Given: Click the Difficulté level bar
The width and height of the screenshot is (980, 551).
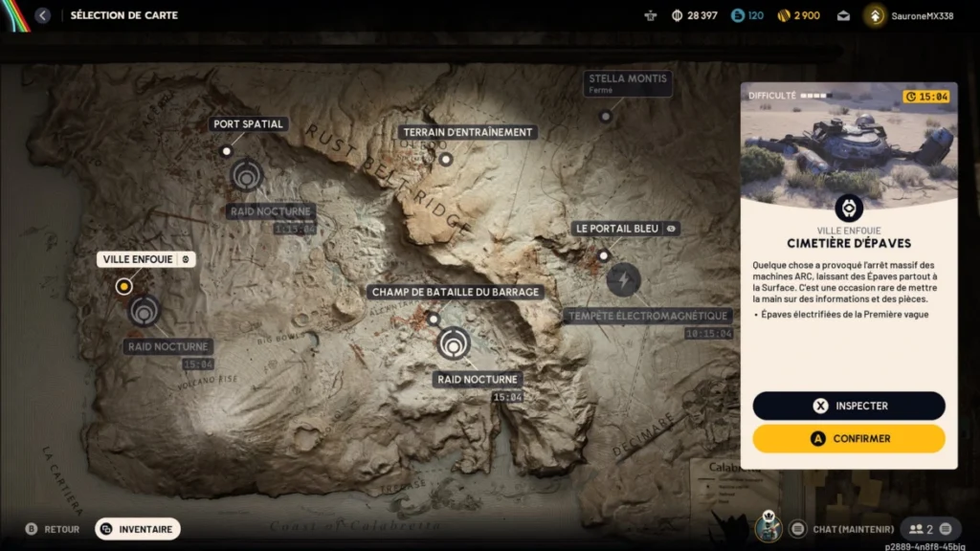Looking at the screenshot, I should 815,96.
